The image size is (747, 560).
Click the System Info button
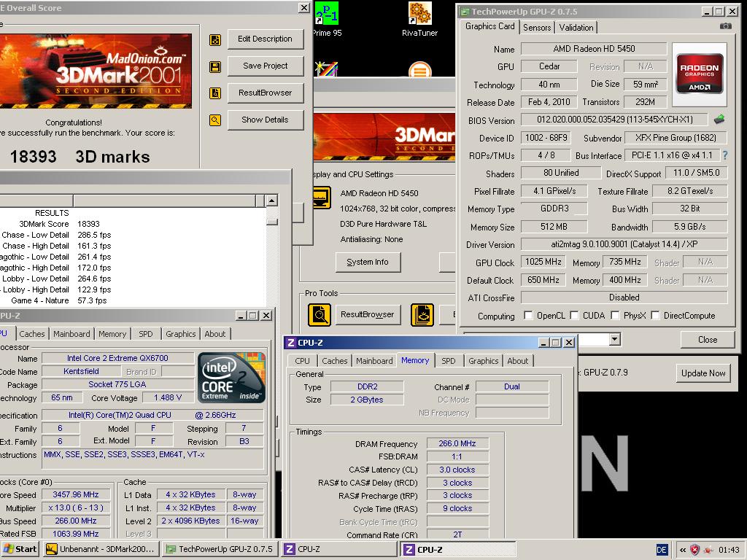pyautogui.click(x=368, y=262)
